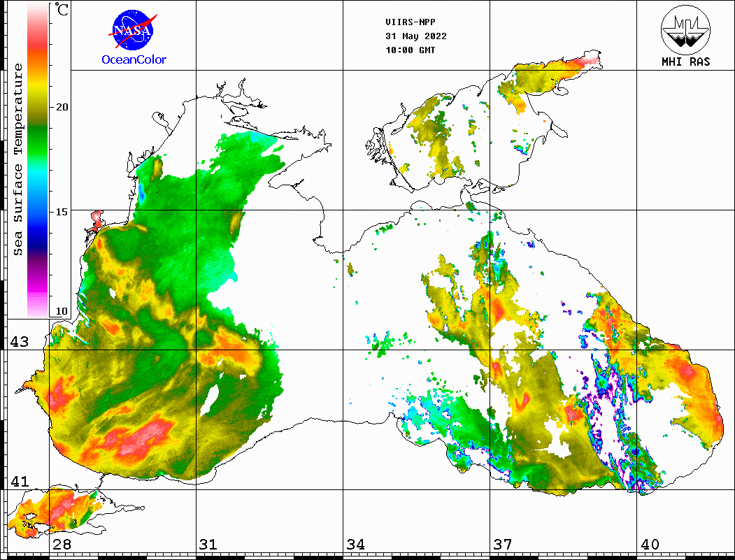
Task: Click the °C unit label
Action: pyautogui.click(x=62, y=9)
